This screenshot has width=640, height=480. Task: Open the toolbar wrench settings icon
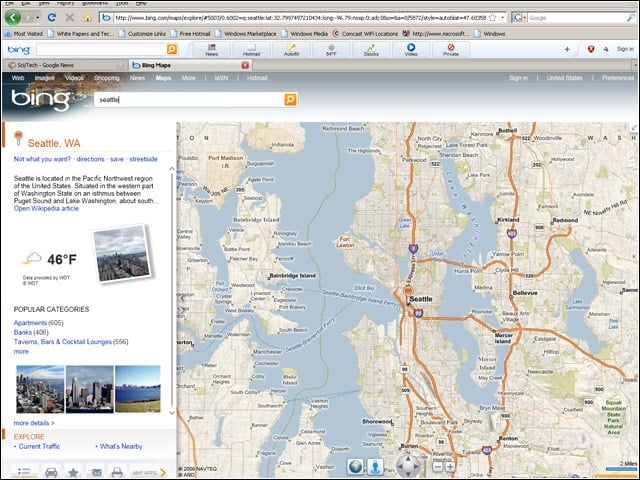pos(606,49)
